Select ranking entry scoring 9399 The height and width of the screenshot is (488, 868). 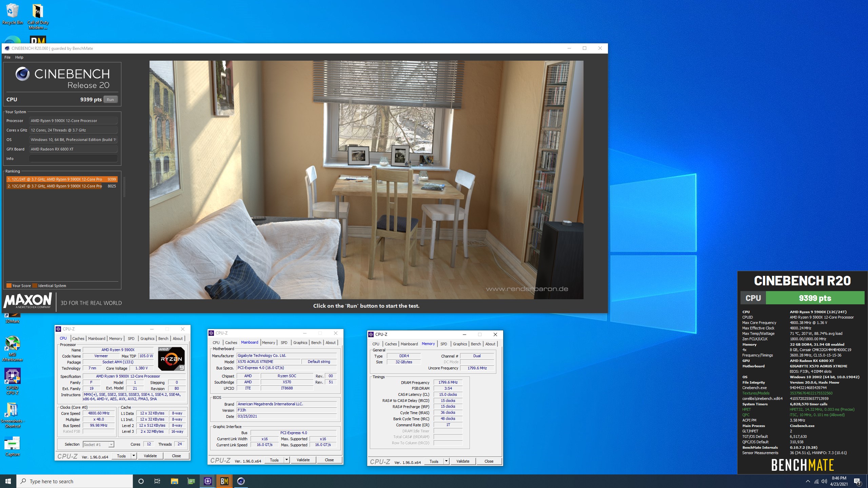pyautogui.click(x=62, y=179)
